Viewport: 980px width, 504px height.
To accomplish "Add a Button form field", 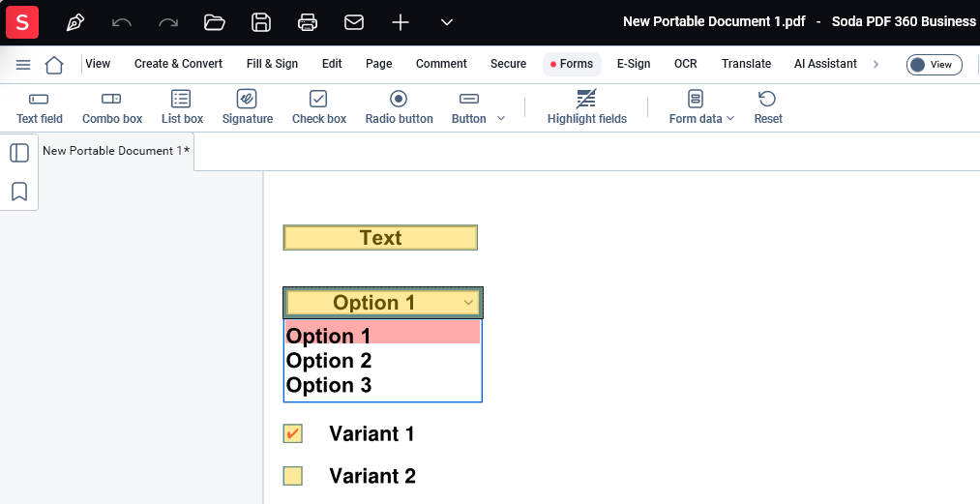I will coord(469,107).
